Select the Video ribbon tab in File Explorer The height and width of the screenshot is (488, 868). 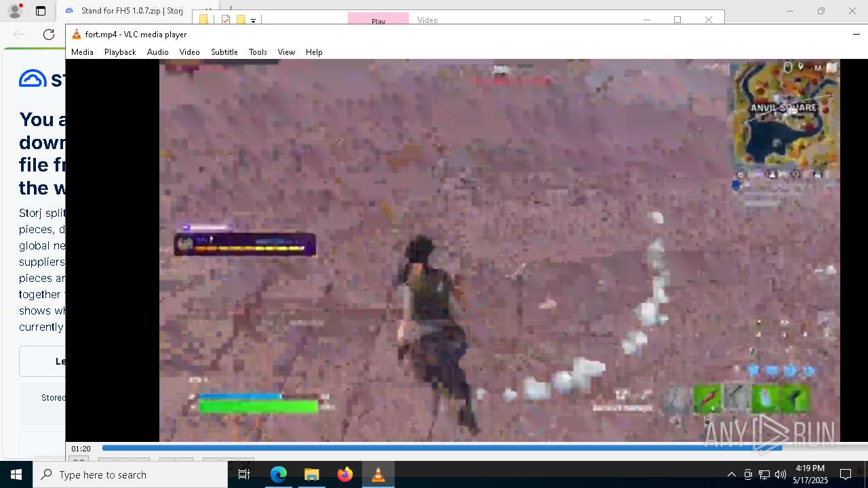(427, 20)
